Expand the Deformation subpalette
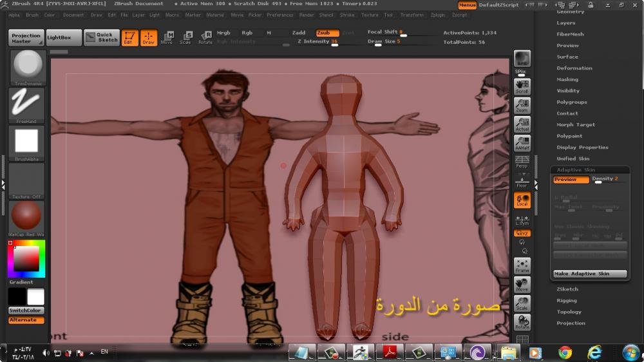Image resolution: width=644 pixels, height=362 pixels. pyautogui.click(x=574, y=68)
